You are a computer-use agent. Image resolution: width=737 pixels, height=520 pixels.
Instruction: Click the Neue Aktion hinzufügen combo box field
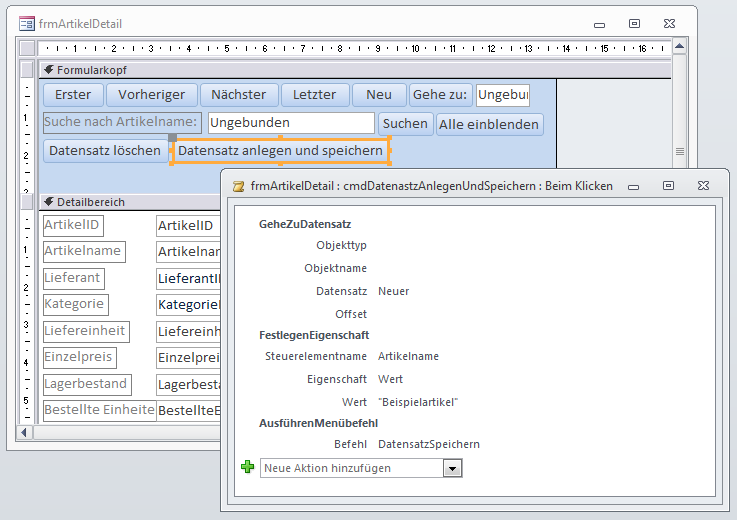click(x=361, y=468)
